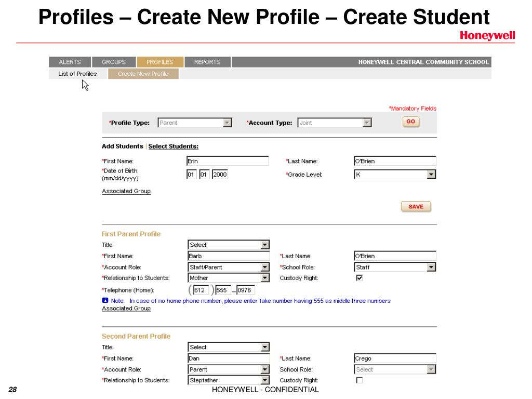Open the GROUPS tab
This screenshot has width=532, height=399.
pos(114,62)
